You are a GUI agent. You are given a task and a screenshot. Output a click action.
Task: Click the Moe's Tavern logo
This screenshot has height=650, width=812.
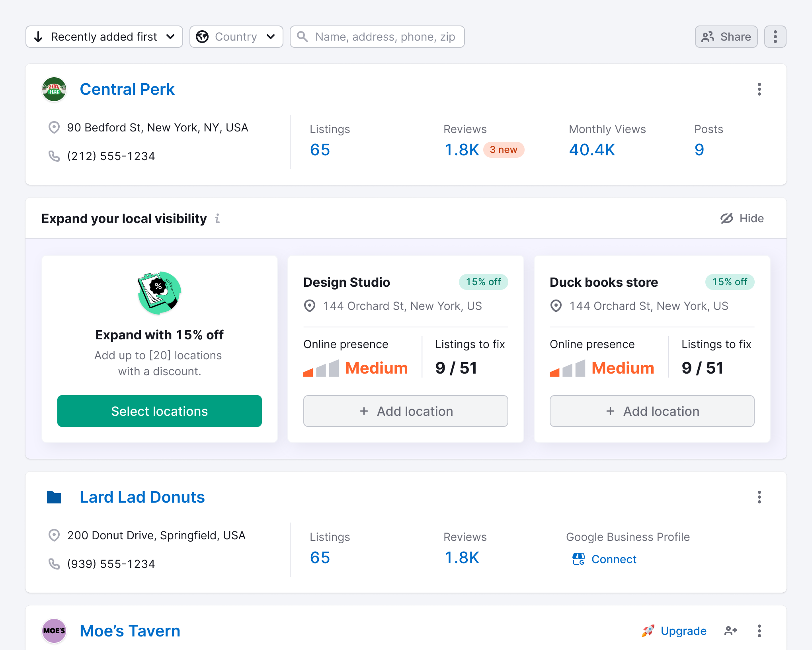coord(54,631)
